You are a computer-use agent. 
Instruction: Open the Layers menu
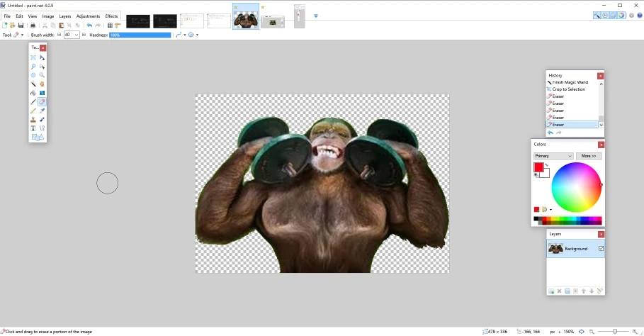tap(65, 16)
